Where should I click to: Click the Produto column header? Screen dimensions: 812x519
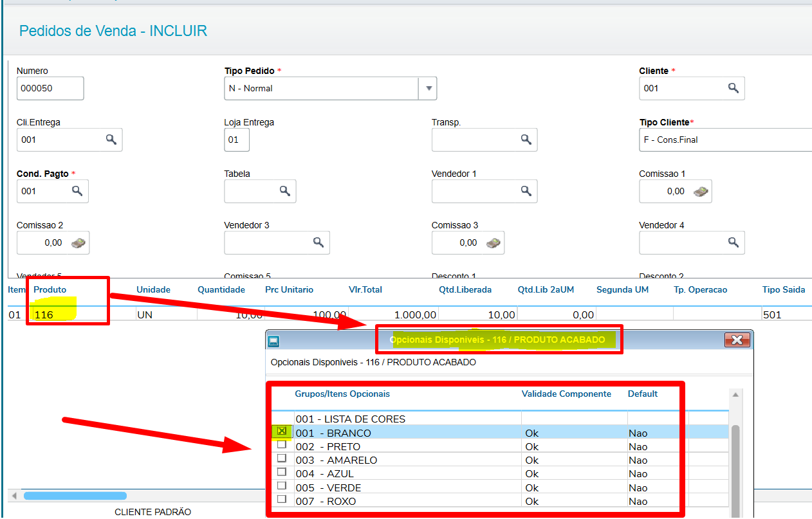(50, 289)
